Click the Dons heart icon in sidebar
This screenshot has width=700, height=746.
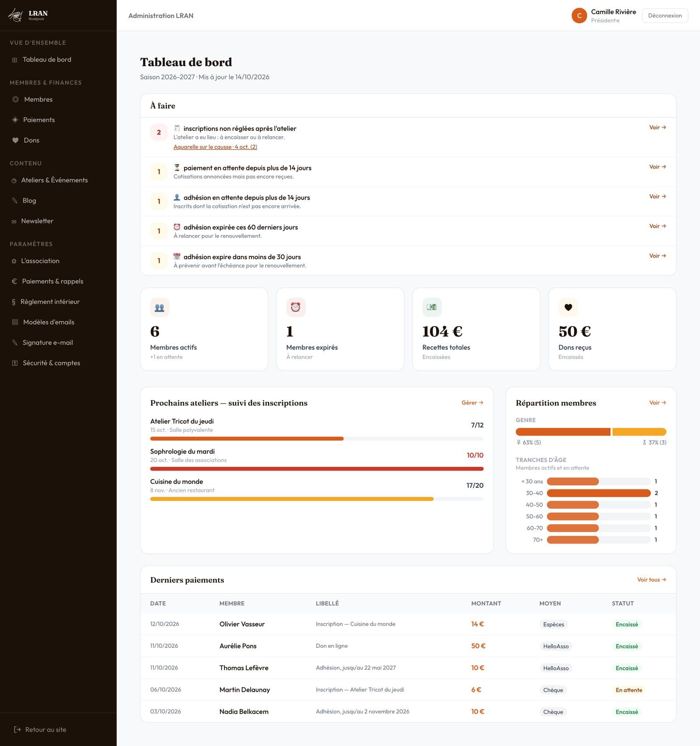click(x=15, y=141)
